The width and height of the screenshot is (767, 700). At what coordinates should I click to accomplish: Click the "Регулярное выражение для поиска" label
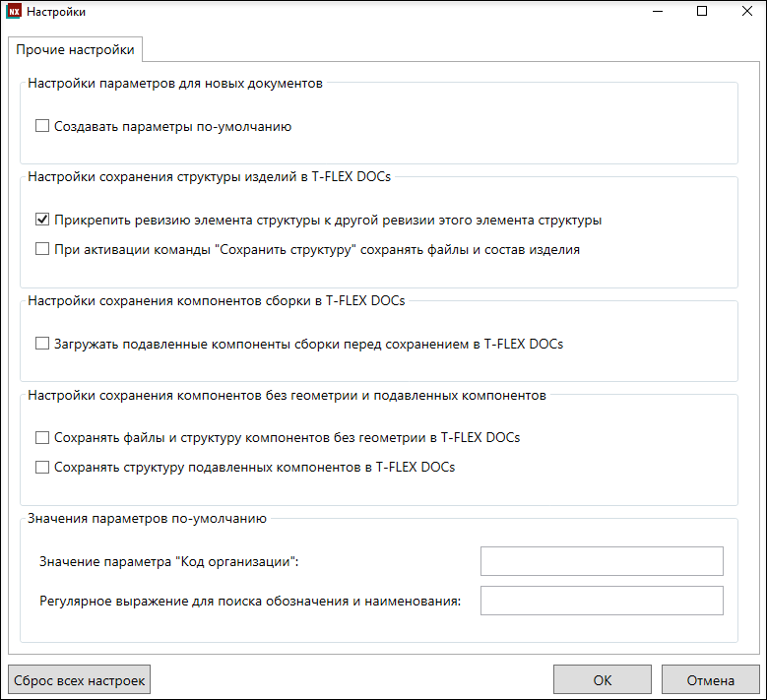250,601
